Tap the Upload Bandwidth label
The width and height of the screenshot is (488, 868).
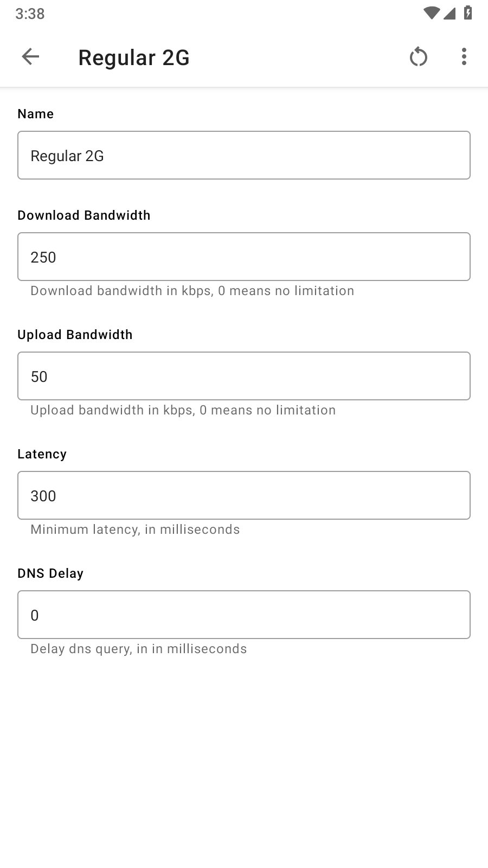point(75,335)
